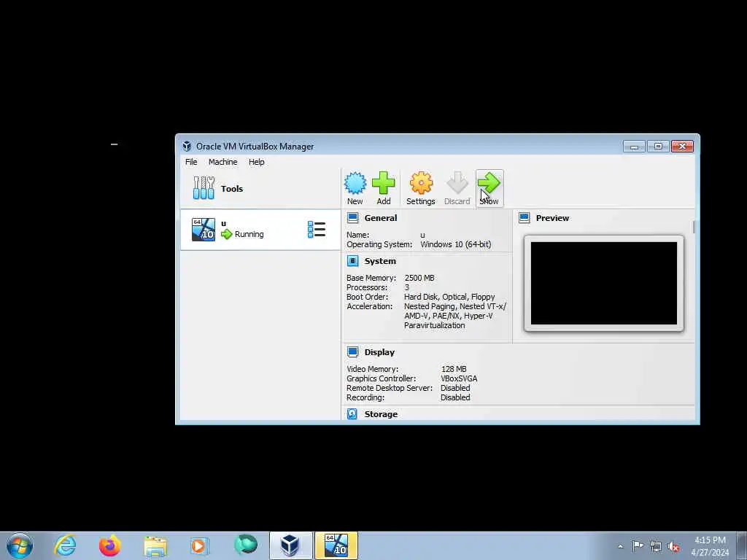Click the Preview section header
Screen dimensions: 747x560
click(x=552, y=218)
